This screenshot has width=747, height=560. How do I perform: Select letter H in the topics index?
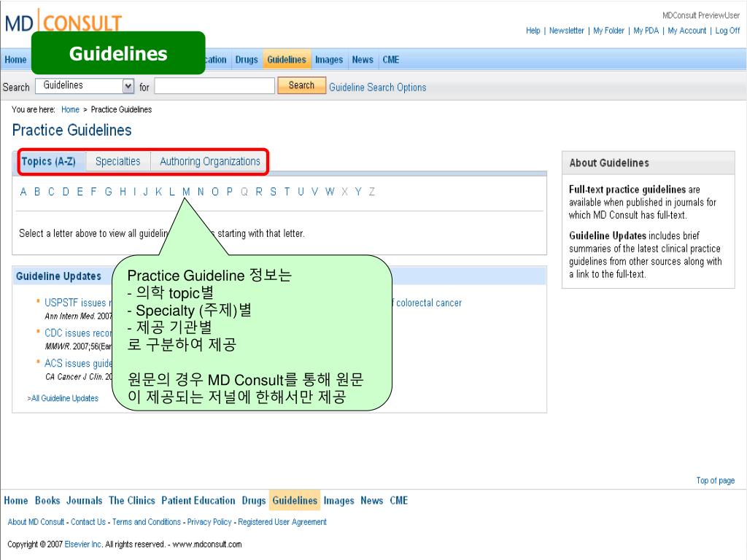pos(123,192)
